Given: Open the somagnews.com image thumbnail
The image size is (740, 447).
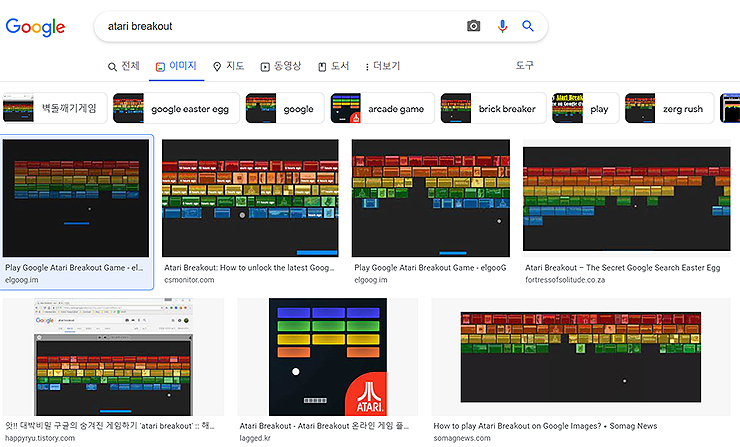Looking at the screenshot, I should [x=581, y=357].
